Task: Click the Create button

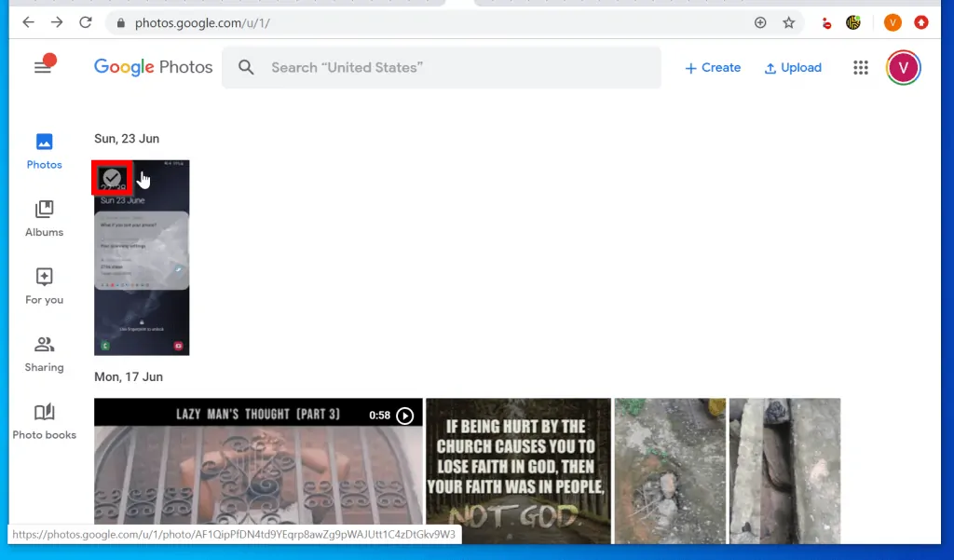Action: pos(713,67)
